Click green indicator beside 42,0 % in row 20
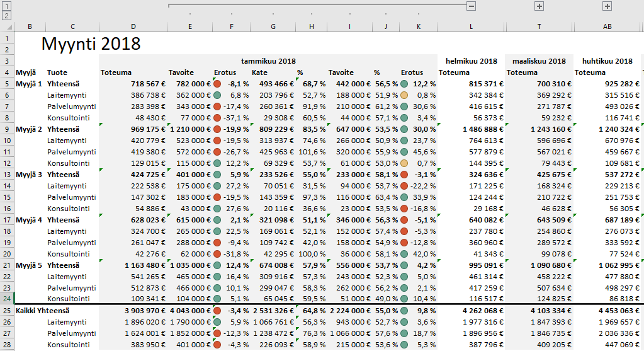The image size is (644, 351). pyautogui.click(x=404, y=254)
